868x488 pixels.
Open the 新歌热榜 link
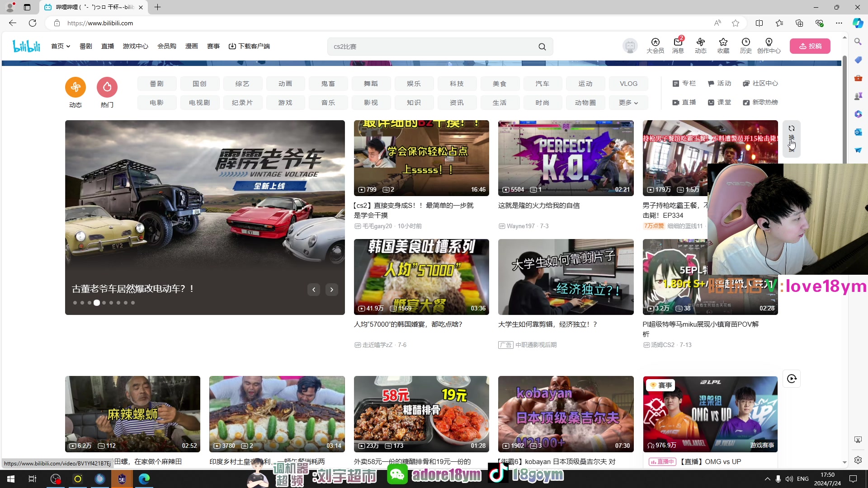tap(760, 102)
